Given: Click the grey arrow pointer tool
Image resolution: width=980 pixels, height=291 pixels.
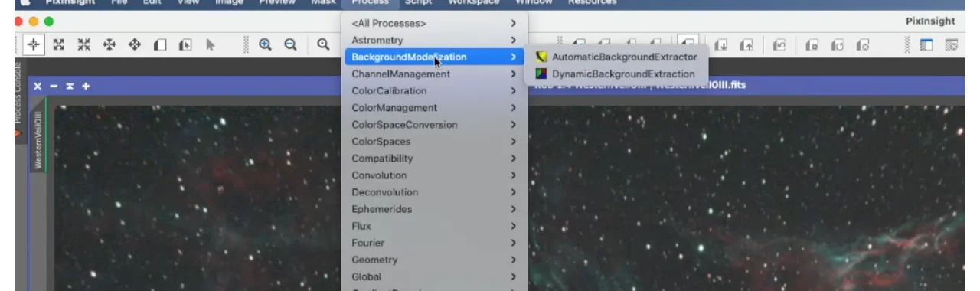Looking at the screenshot, I should (211, 45).
